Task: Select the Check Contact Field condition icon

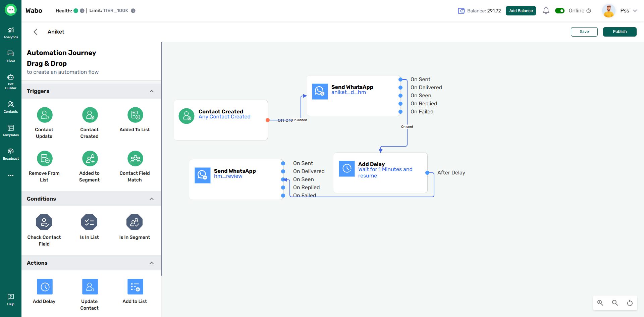Action: click(44, 222)
